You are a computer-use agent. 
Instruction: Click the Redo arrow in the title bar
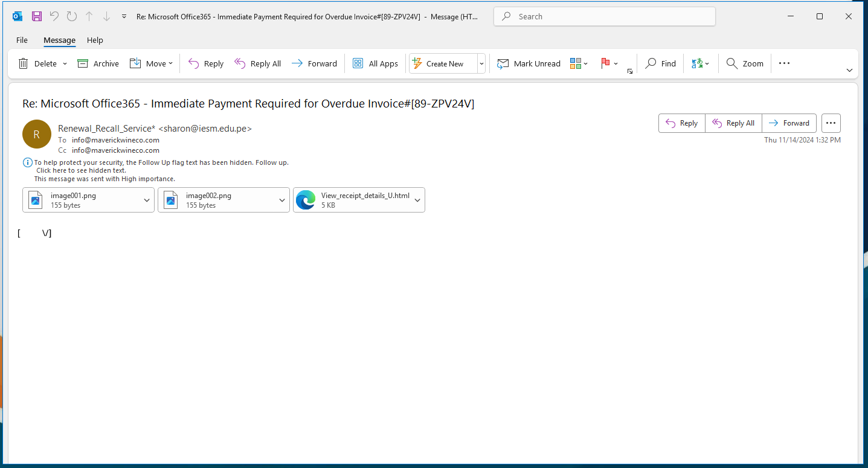[72, 16]
